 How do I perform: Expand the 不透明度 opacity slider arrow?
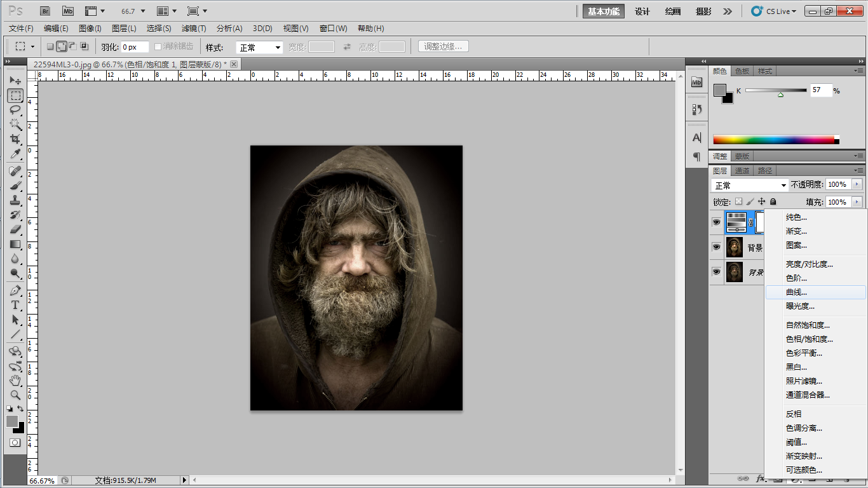pyautogui.click(x=857, y=184)
